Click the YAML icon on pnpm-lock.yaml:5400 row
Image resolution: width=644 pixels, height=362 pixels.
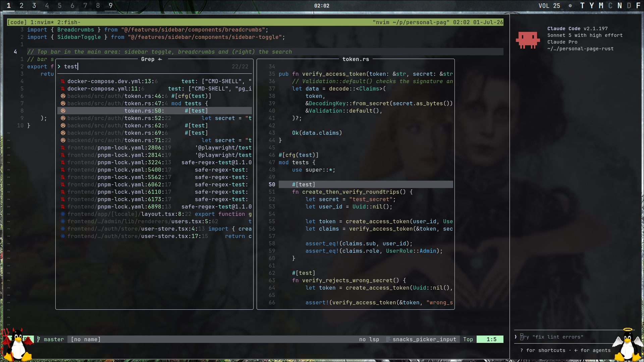63,170
